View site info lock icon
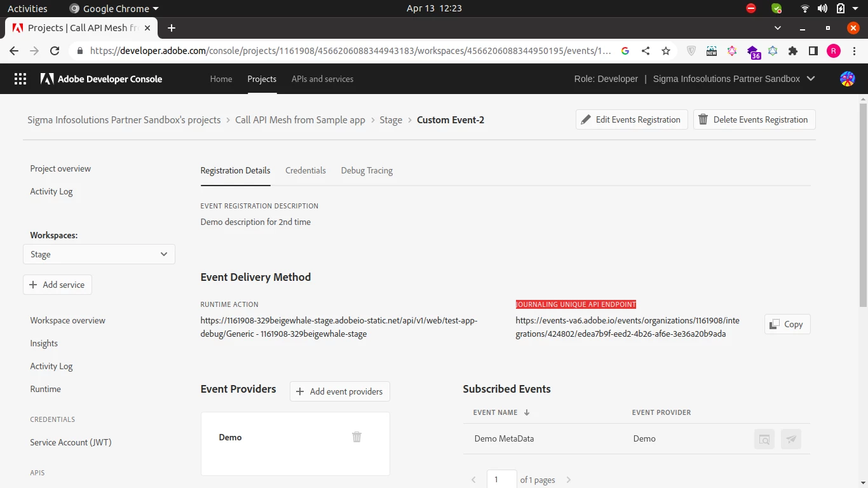This screenshot has width=868, height=488. pos(79,51)
